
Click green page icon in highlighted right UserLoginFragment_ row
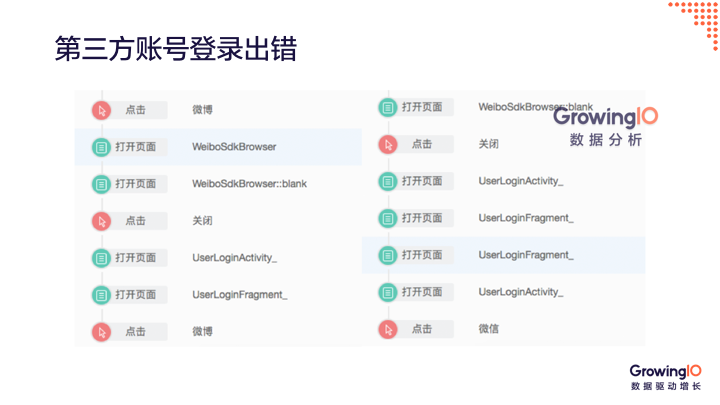point(387,255)
